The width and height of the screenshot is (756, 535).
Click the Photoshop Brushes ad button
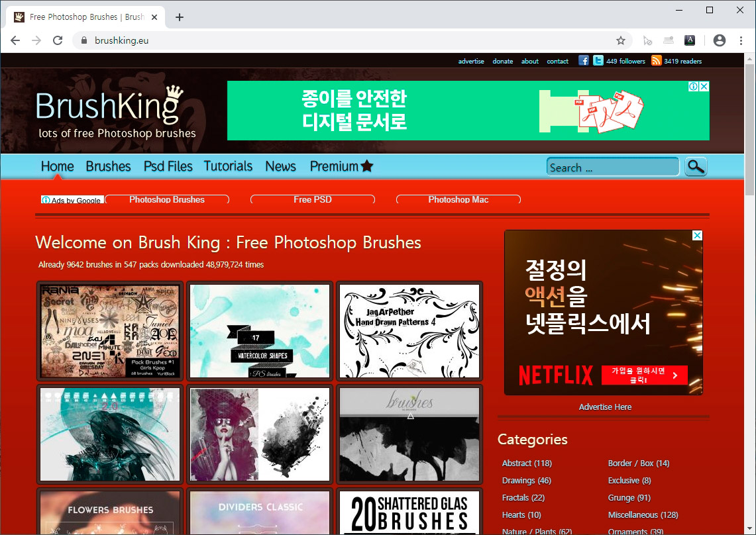pos(167,199)
